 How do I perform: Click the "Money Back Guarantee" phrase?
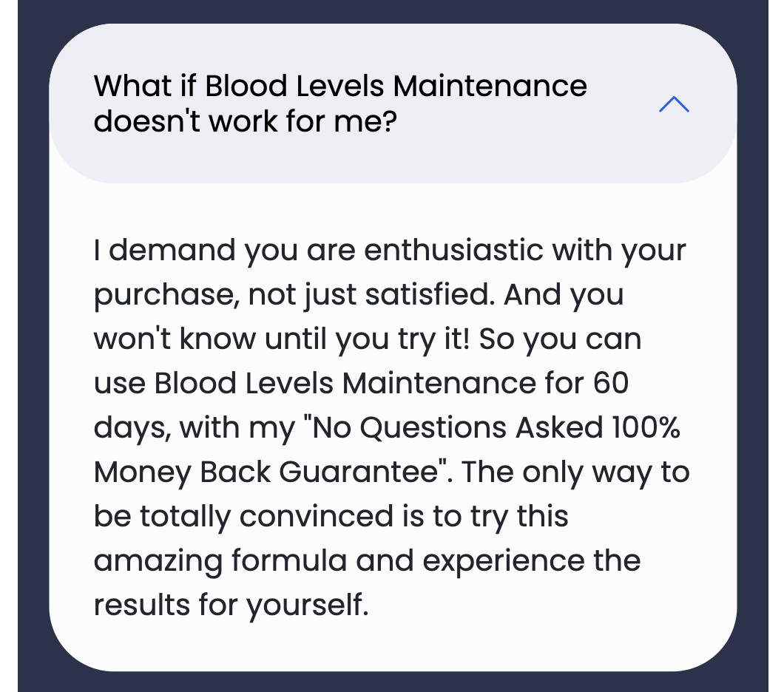point(266,472)
